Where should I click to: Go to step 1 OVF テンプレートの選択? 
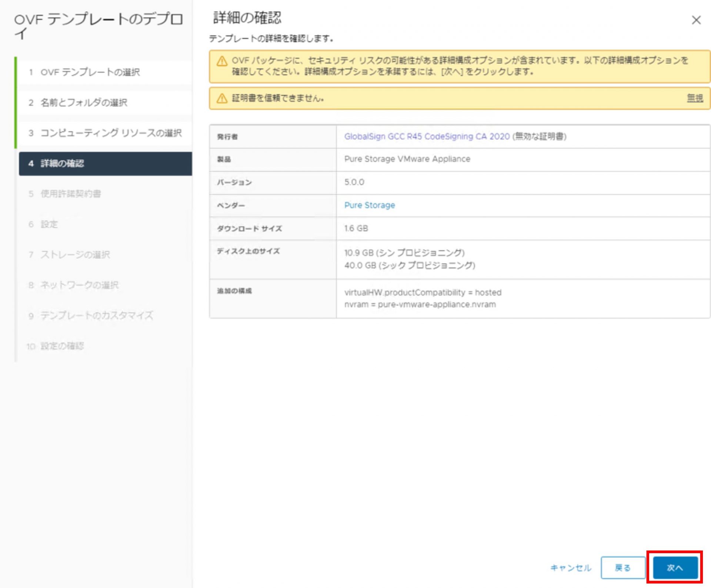coord(90,72)
